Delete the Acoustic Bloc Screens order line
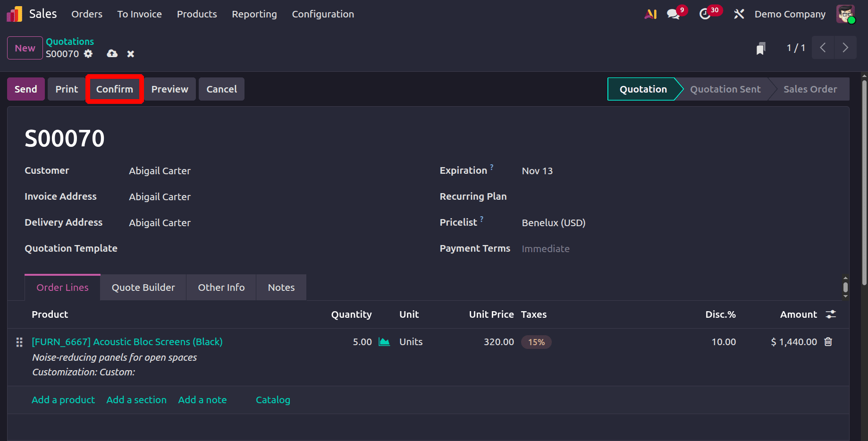This screenshot has width=868, height=441. pyautogui.click(x=828, y=342)
